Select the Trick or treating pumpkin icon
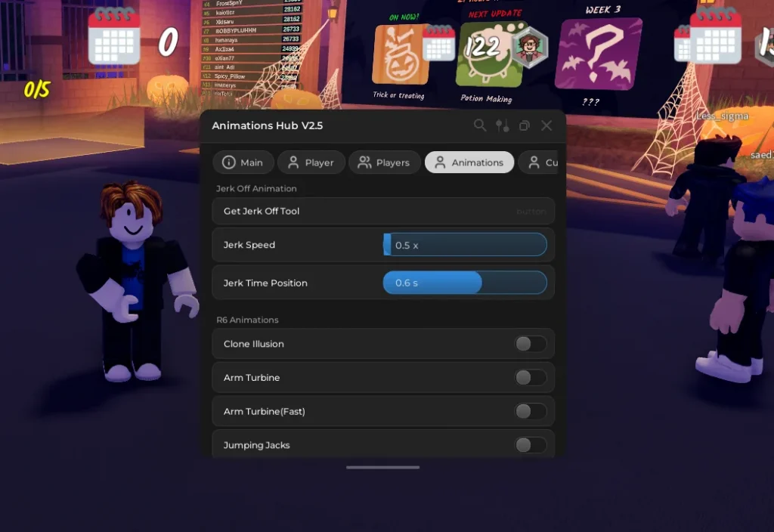This screenshot has width=774, height=532. tap(401, 56)
